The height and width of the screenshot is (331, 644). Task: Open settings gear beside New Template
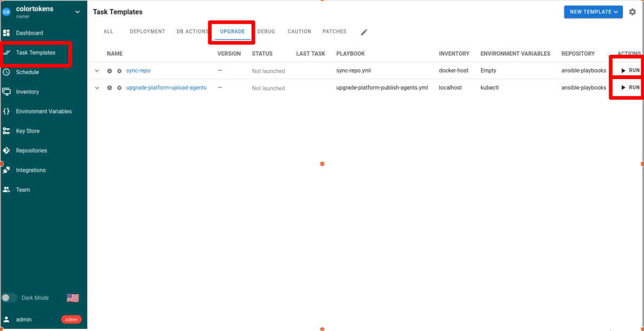point(632,12)
